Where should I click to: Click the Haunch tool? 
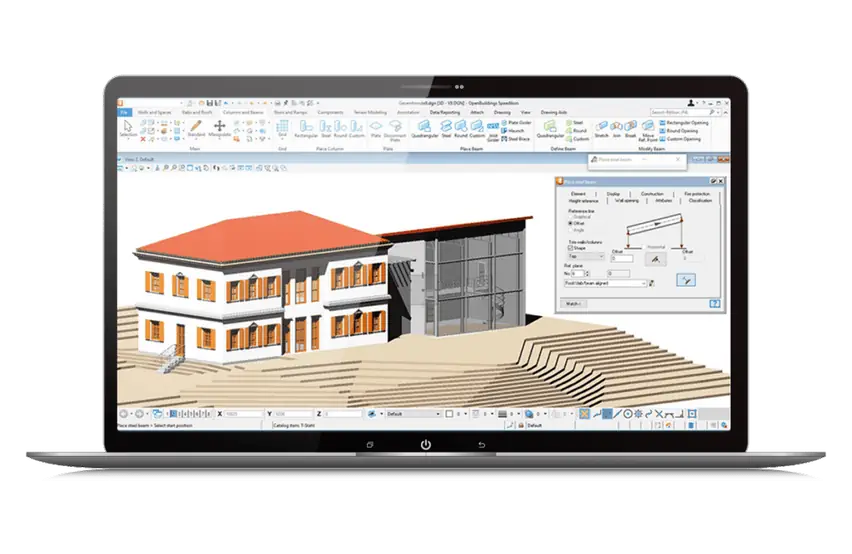(512, 131)
